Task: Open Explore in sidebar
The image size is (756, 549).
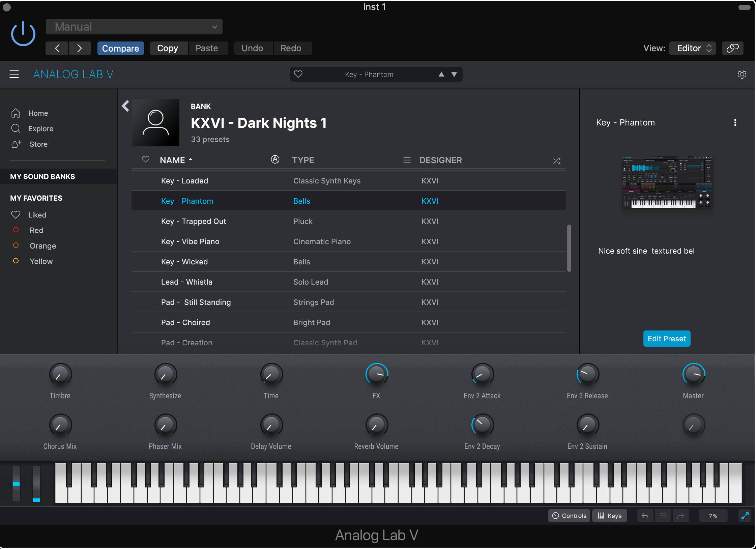Action: pos(32,128)
